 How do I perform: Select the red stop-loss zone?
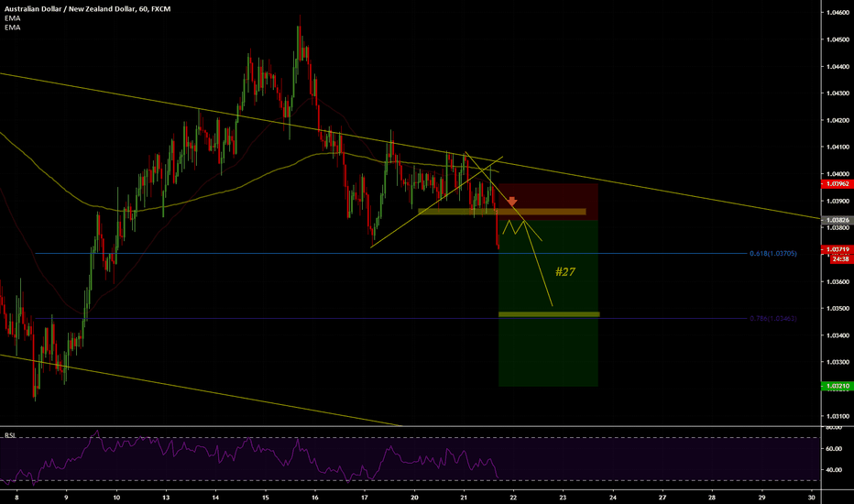click(x=548, y=194)
